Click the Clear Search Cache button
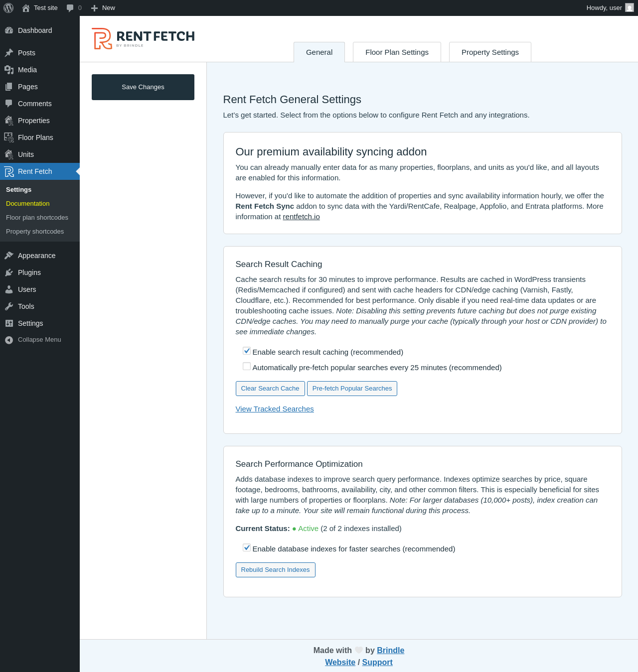The width and height of the screenshot is (638, 672). pyautogui.click(x=270, y=389)
